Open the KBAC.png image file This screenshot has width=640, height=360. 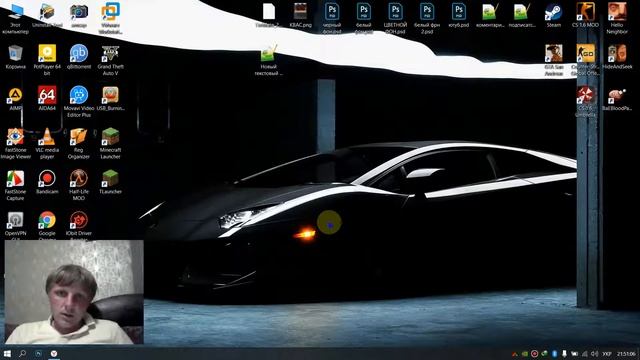[x=300, y=16]
